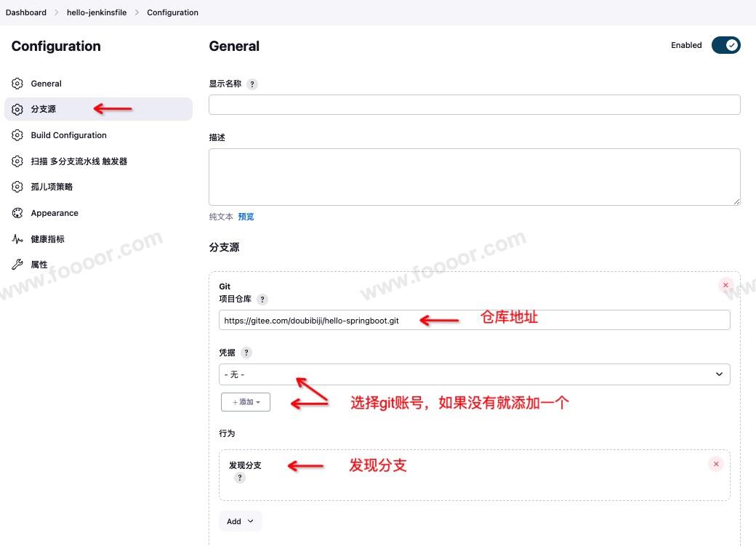Image resolution: width=756 pixels, height=546 pixels.
Task: Click the Appearance palette icon in sidebar
Action: click(x=17, y=213)
